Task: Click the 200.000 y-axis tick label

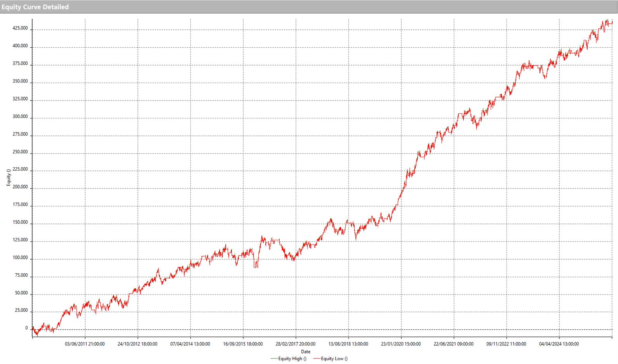Action: [x=20, y=187]
